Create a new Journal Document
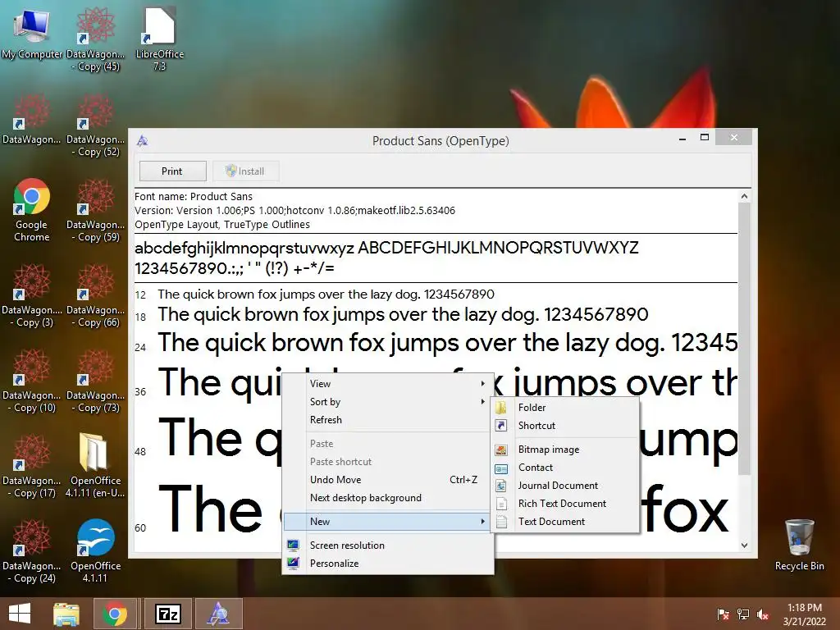The height and width of the screenshot is (630, 840). click(566, 486)
